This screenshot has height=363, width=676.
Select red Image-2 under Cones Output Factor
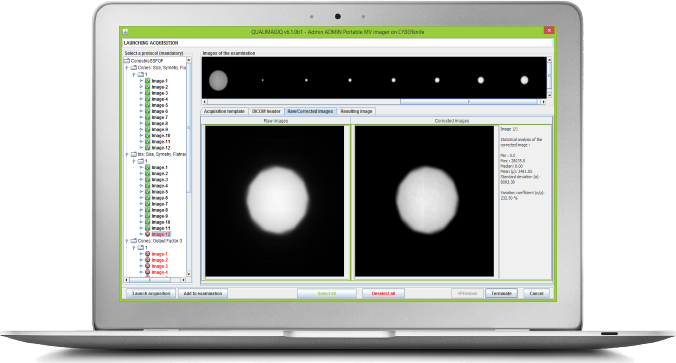click(160, 260)
